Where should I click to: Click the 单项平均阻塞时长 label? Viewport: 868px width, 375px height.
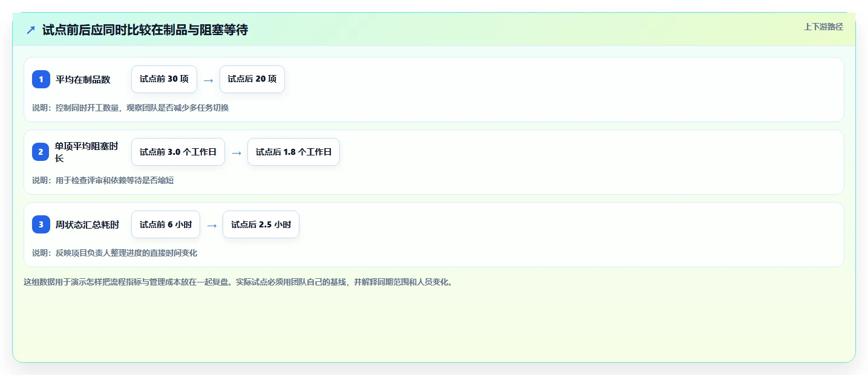(86, 152)
